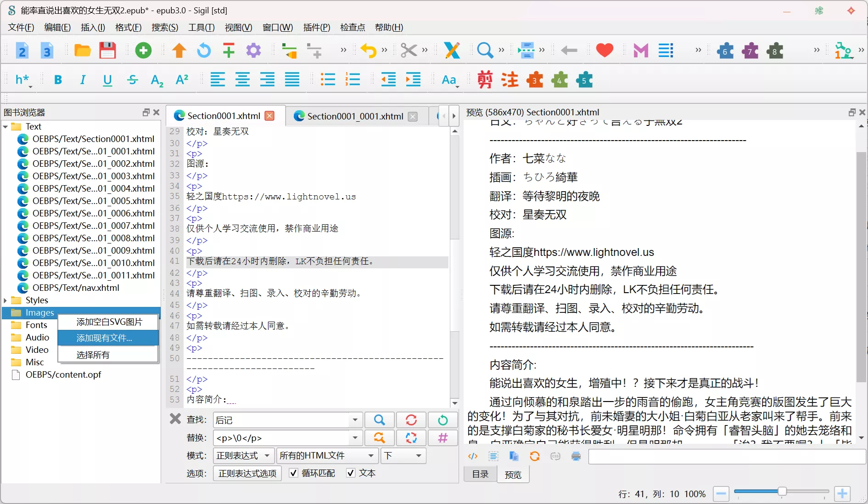Click the green Add new file icon
868x504 pixels.
pos(143,51)
